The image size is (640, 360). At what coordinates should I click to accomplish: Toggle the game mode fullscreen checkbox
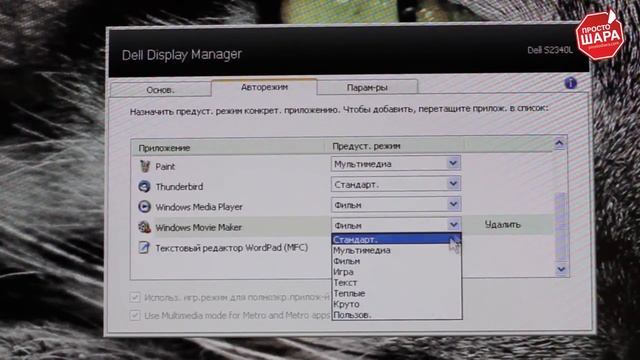(x=135, y=297)
